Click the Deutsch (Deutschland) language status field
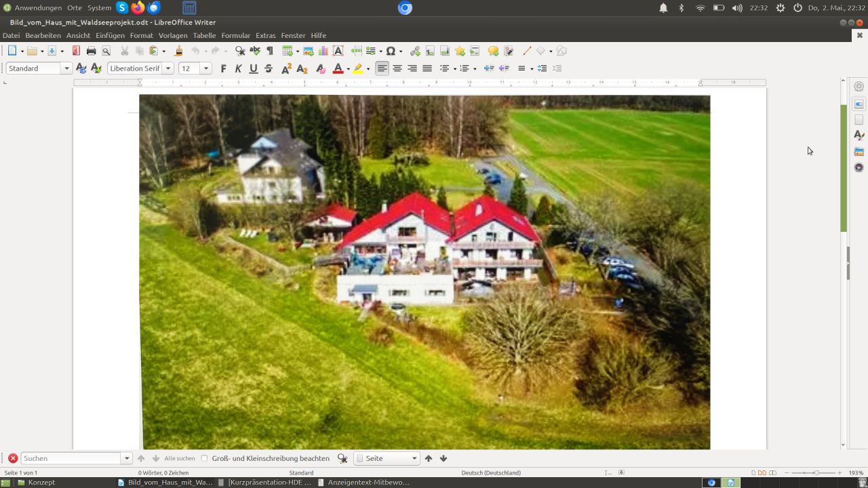Image resolution: width=868 pixels, height=488 pixels. click(x=491, y=472)
